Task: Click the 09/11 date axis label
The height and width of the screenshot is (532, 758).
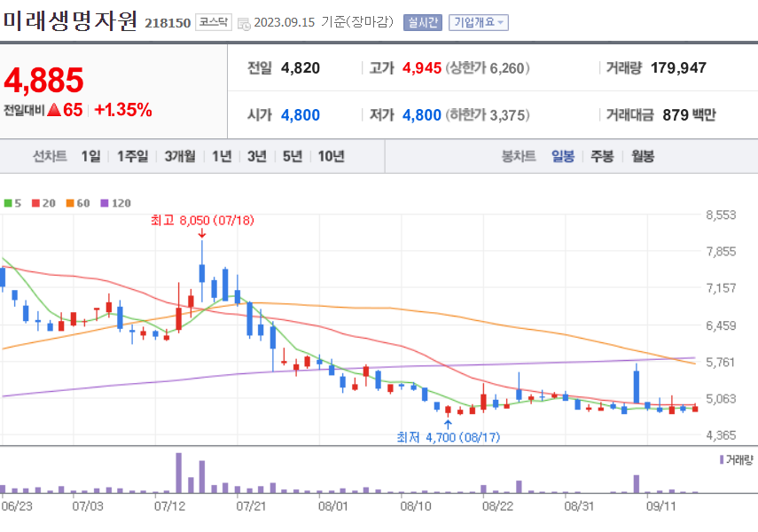Action: pyautogui.click(x=661, y=506)
